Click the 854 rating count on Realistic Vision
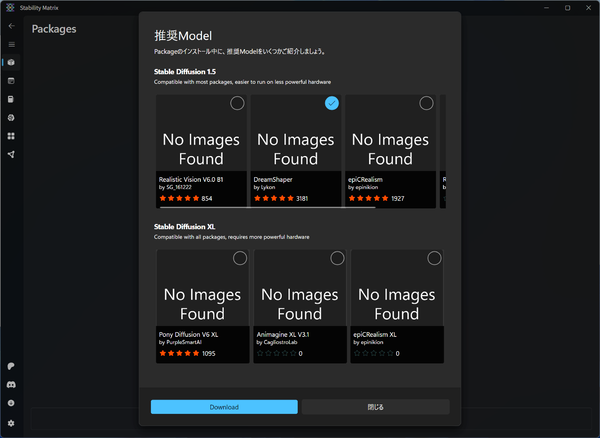600x438 pixels. pyautogui.click(x=207, y=199)
